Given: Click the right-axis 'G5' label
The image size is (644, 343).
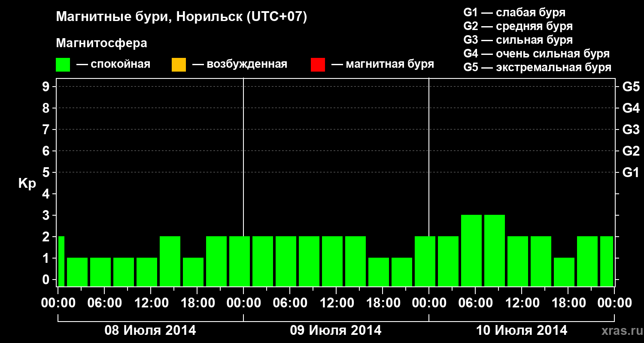Looking at the screenshot, I should click(x=631, y=87).
